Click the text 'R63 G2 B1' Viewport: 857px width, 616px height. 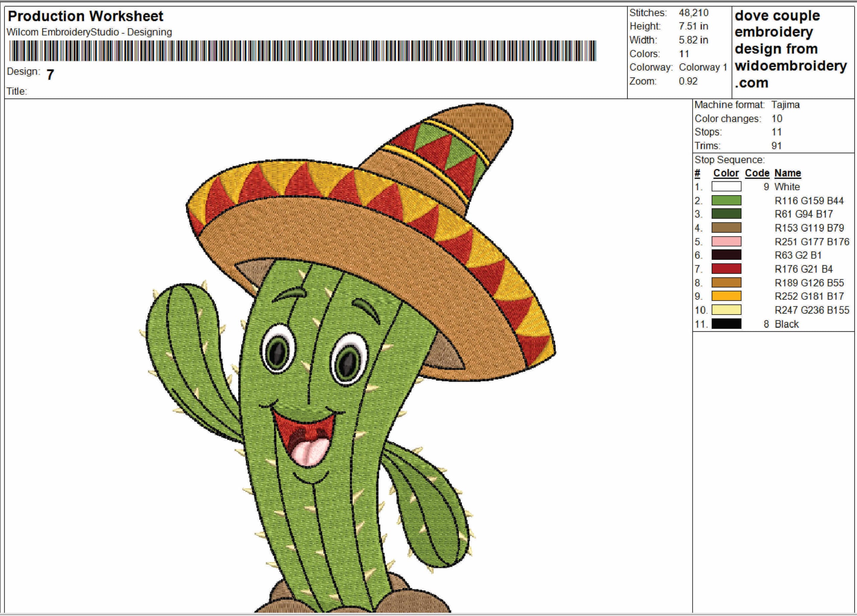coord(798,255)
